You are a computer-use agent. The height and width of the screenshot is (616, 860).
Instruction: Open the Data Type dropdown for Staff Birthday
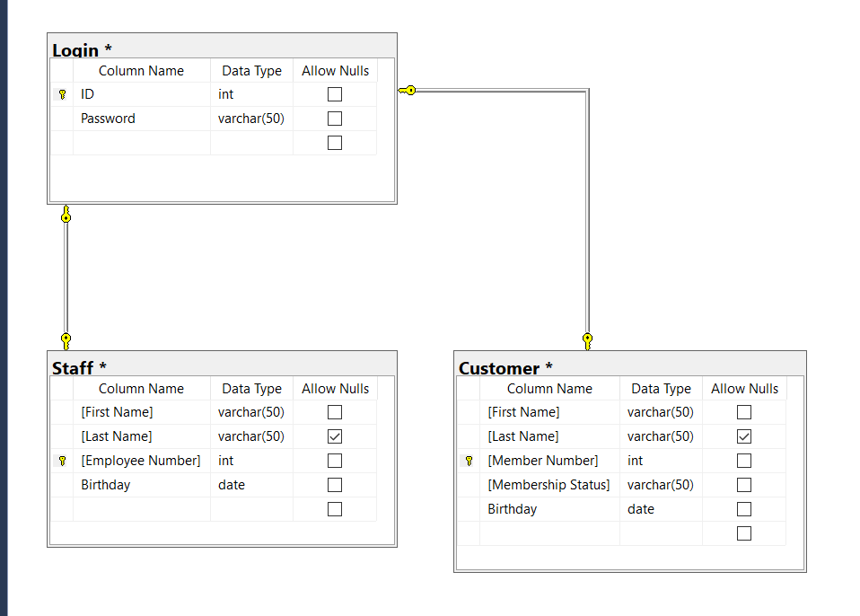coord(251,484)
